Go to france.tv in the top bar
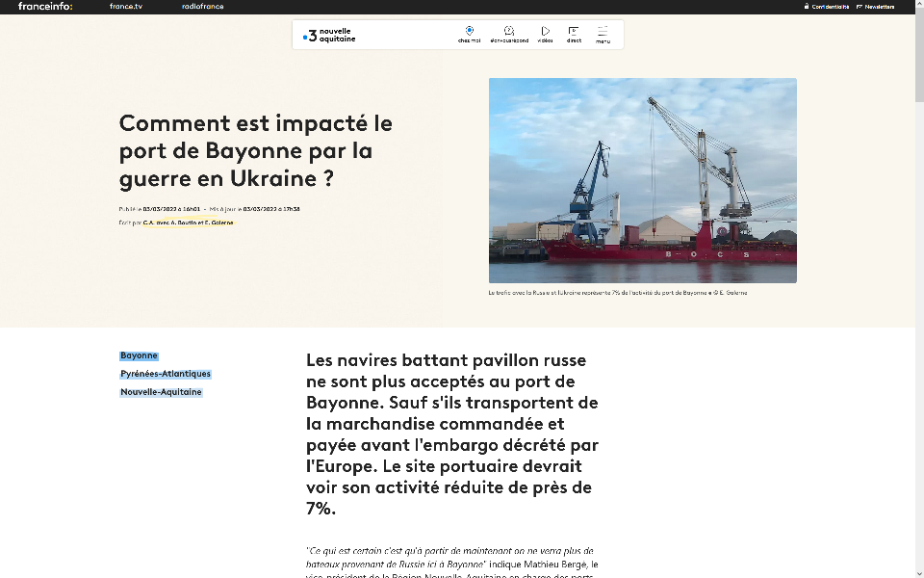Viewport: 924px width, 578px height. pyautogui.click(x=126, y=7)
